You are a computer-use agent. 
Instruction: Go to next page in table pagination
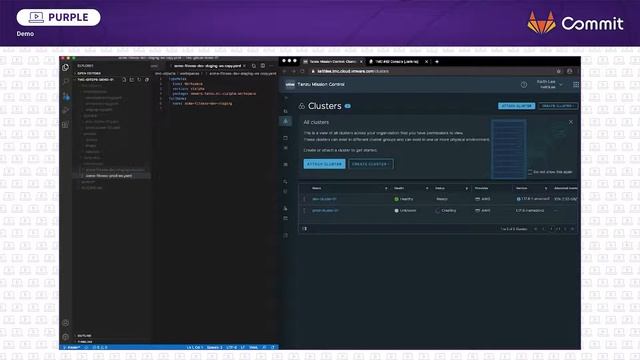click(565, 229)
